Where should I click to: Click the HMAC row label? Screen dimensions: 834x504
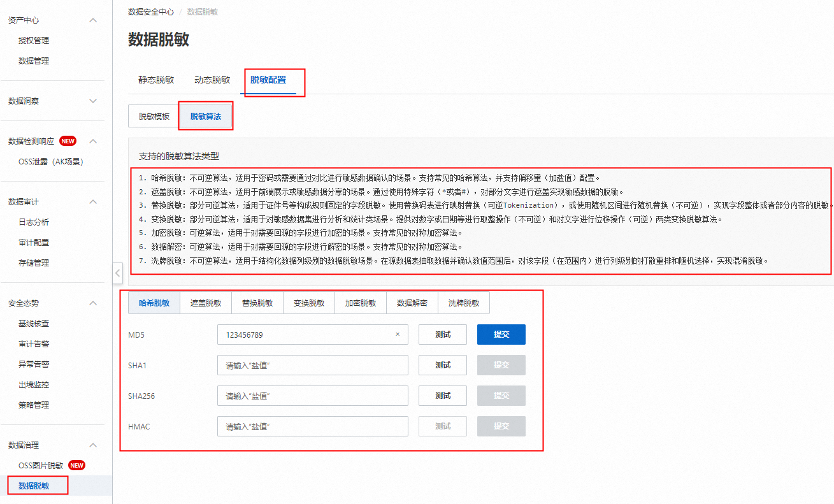tap(139, 426)
